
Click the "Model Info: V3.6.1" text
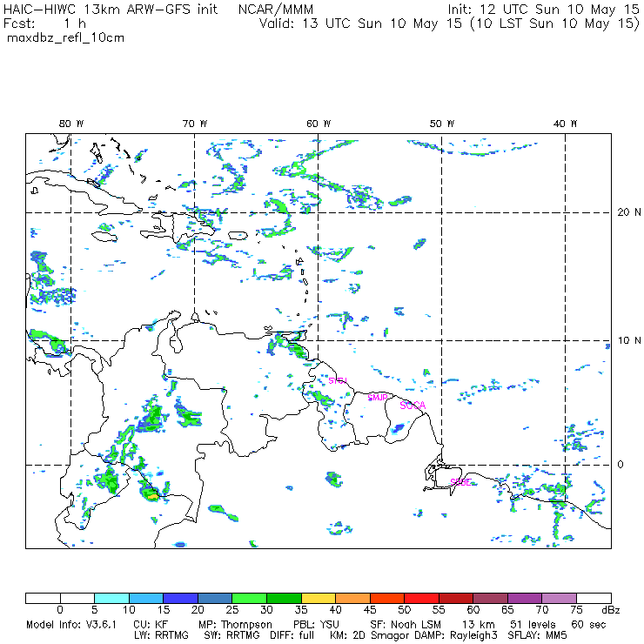coord(71,625)
